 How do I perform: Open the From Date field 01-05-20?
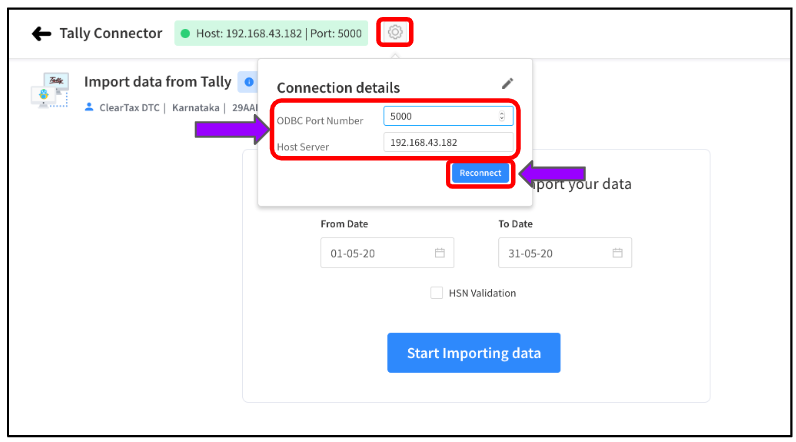click(x=387, y=253)
